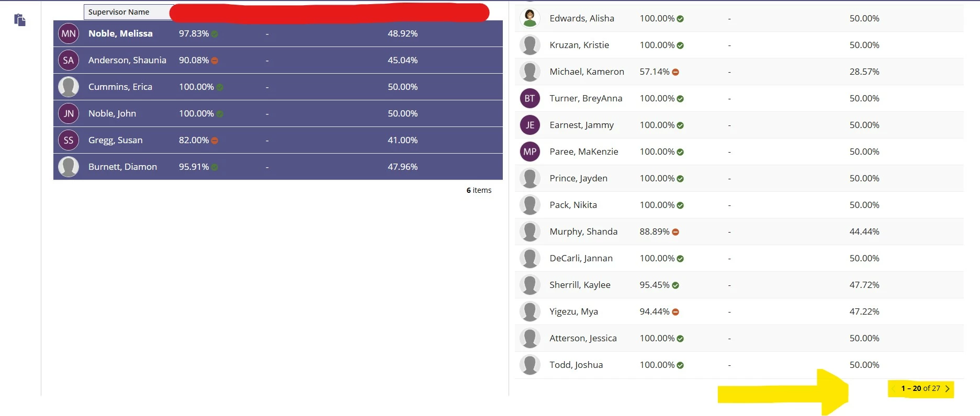
Task: Click John Noble's JN avatar
Action: pyautogui.click(x=69, y=113)
